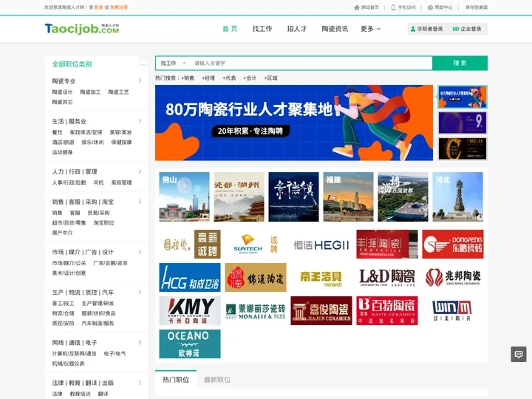The width and height of the screenshot is (532, 399).
Task: Click the 高级管理 subcategory link
Action: pyautogui.click(x=121, y=183)
